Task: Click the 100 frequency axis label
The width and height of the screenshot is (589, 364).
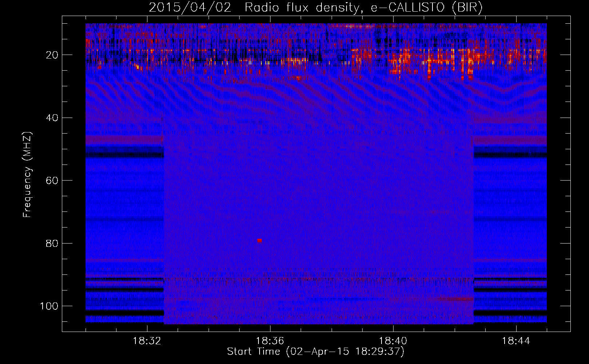Action: coord(49,306)
